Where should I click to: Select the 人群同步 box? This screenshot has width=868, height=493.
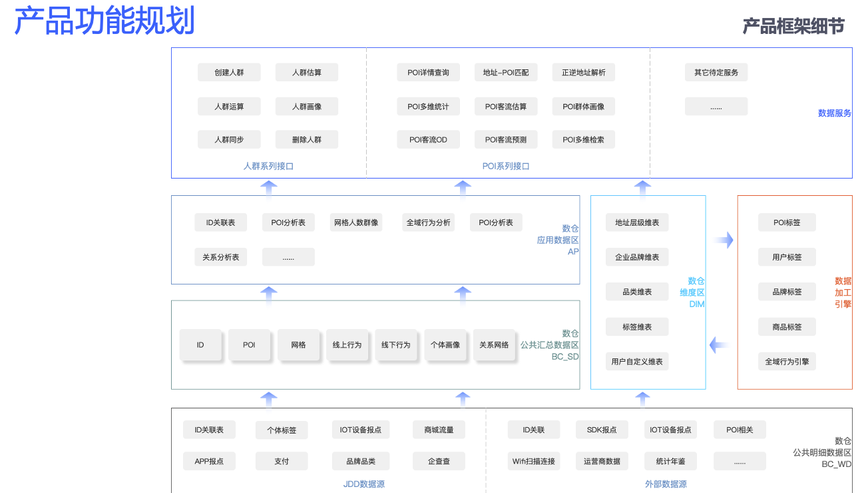point(229,139)
